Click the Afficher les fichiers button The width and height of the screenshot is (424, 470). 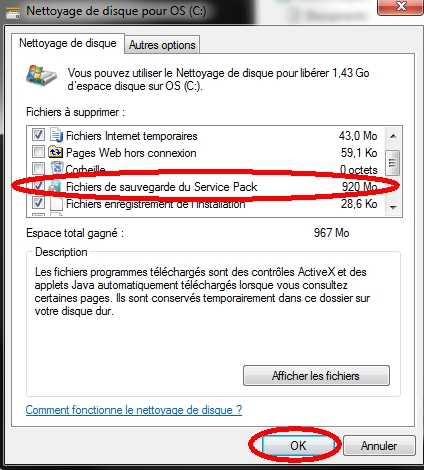316,376
